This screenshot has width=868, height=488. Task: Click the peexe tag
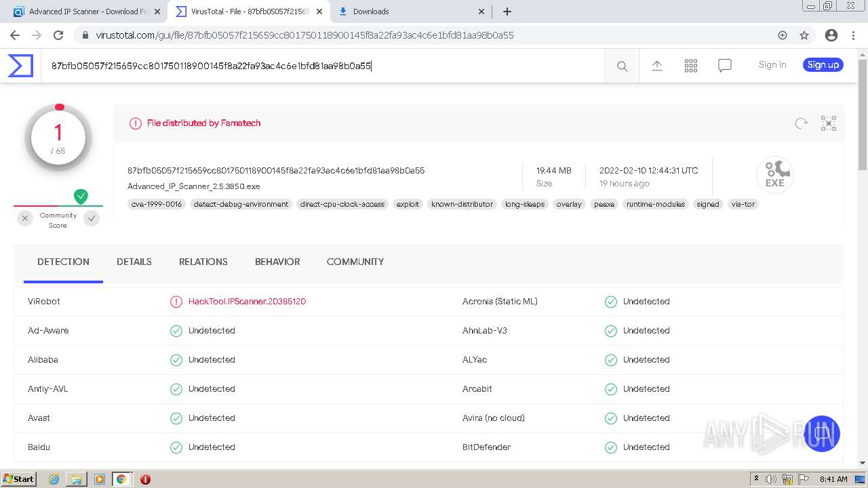[604, 204]
